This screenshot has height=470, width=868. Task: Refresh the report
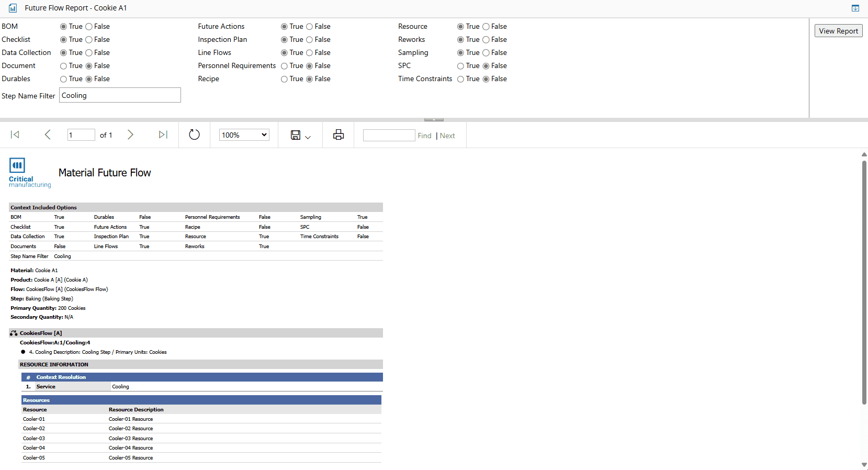[194, 135]
